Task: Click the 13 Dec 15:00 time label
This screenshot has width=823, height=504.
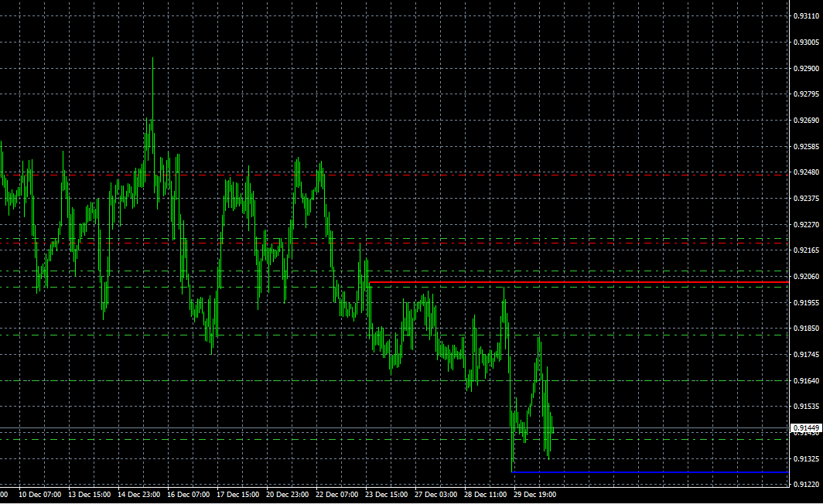Action: (90, 495)
